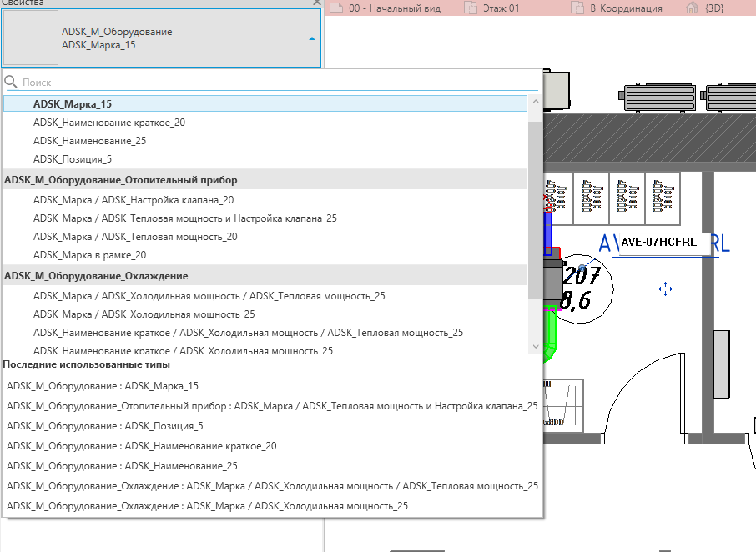Click the view icon beside В_Координация tab

click(x=577, y=8)
